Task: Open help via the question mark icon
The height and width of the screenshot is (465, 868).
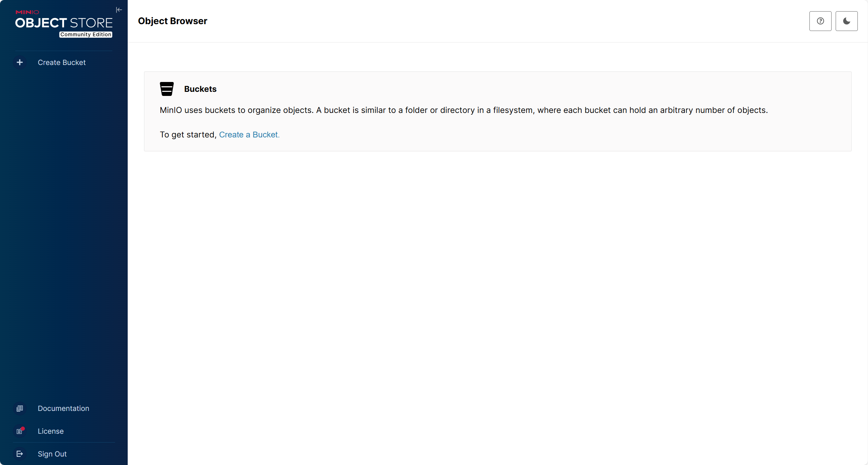Action: pyautogui.click(x=820, y=21)
